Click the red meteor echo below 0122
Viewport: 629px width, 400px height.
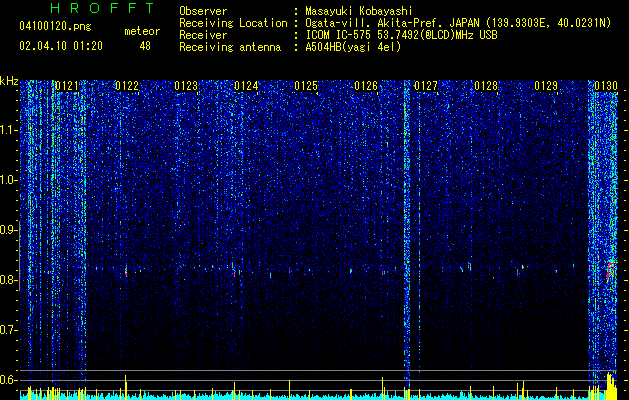[126, 270]
